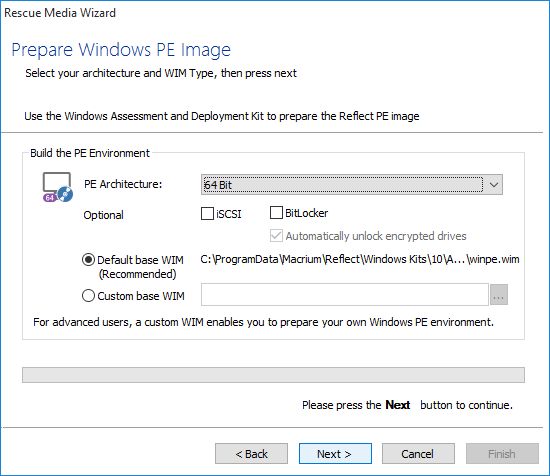Click the default winpe.wim path text
Image resolution: width=550 pixels, height=476 pixels.
(x=360, y=259)
